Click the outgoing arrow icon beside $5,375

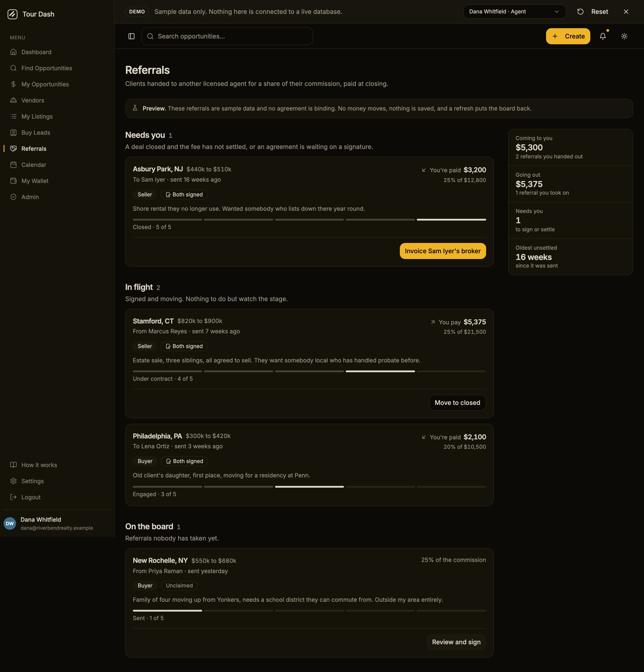tap(433, 322)
